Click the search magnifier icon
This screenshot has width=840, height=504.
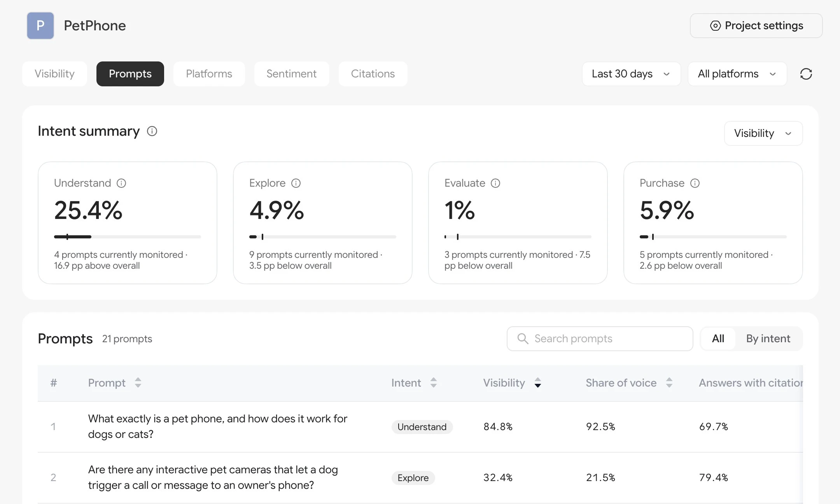523,339
